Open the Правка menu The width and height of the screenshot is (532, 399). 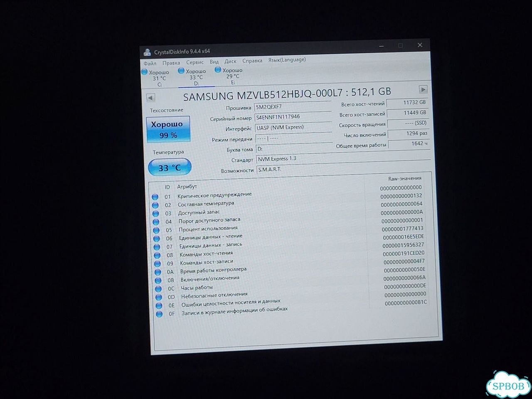point(171,63)
